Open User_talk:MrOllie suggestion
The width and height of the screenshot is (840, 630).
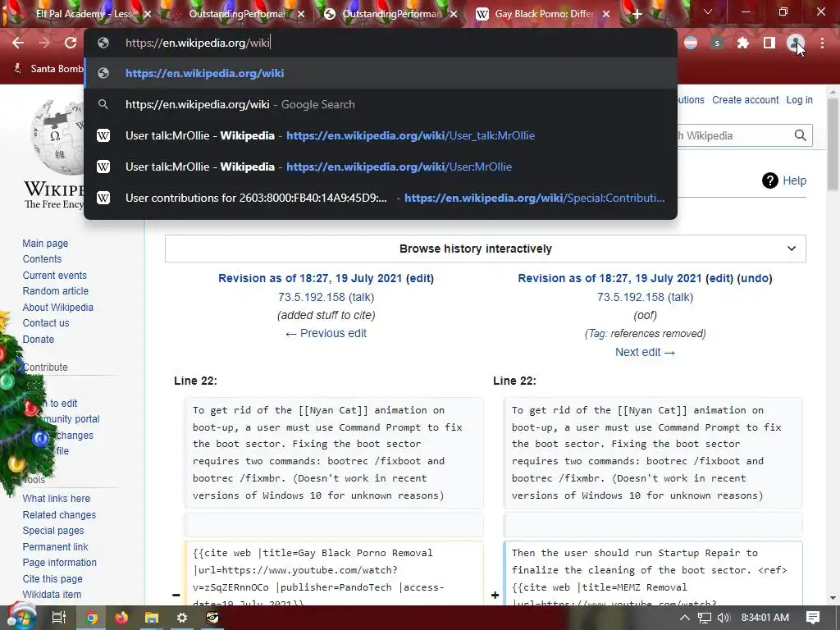pyautogui.click(x=381, y=135)
